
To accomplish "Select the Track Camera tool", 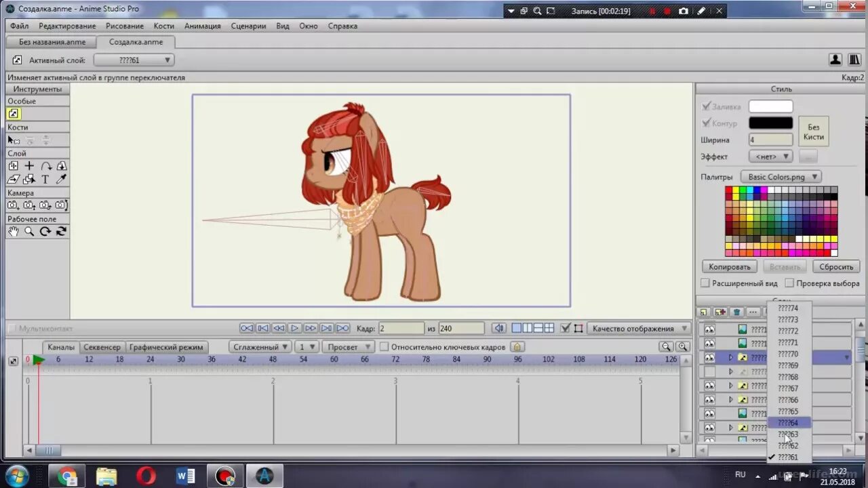I will pos(14,205).
